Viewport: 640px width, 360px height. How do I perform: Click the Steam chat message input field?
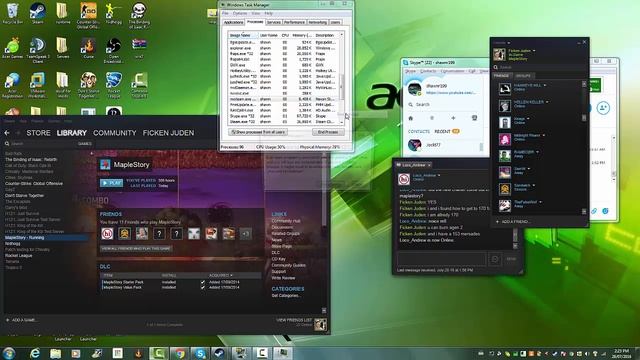[442, 259]
